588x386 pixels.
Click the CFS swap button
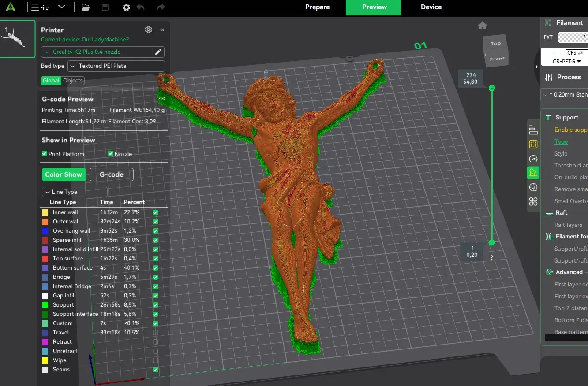pyautogui.click(x=576, y=53)
